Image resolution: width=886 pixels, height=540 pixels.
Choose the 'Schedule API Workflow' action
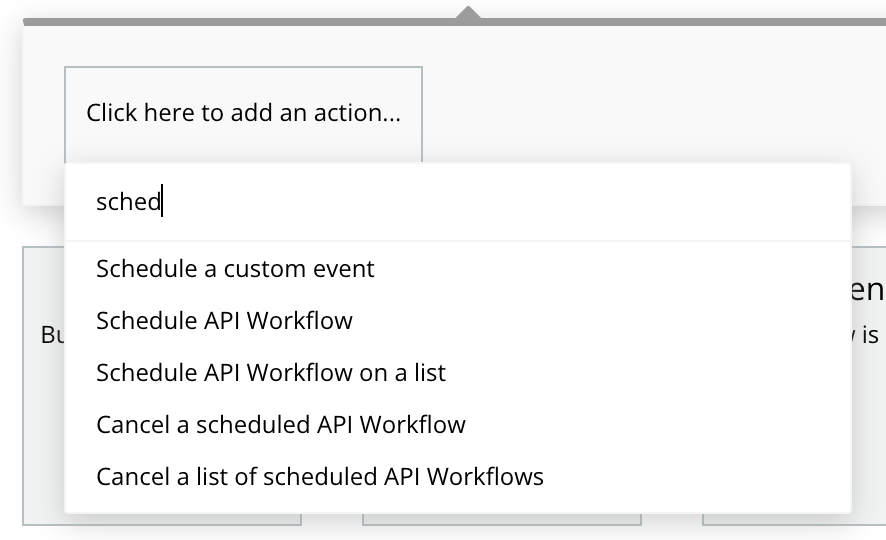click(x=224, y=321)
